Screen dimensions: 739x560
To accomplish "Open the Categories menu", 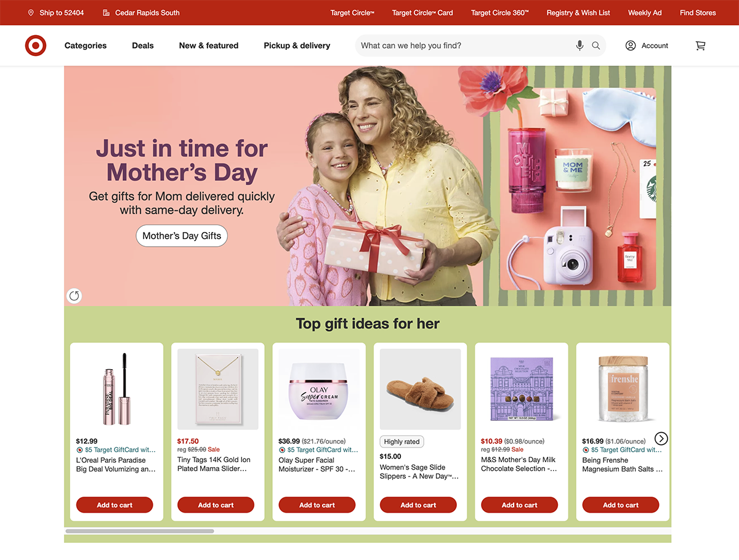I will [x=86, y=46].
